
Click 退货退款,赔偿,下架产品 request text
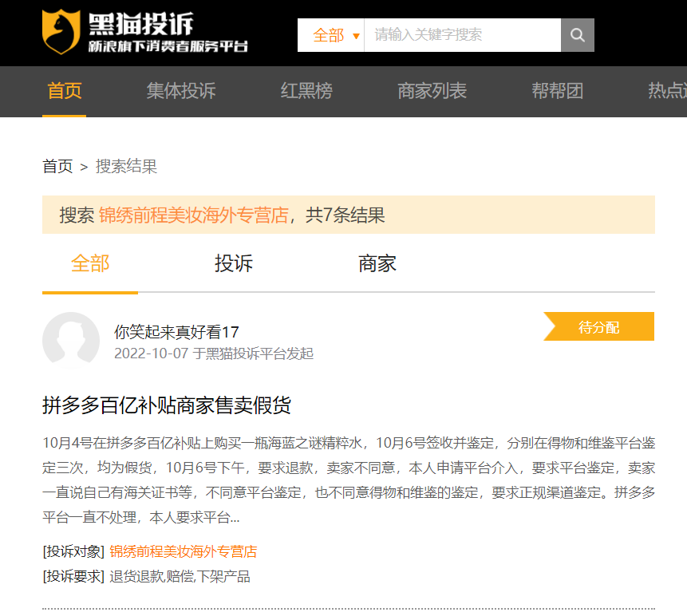coord(180,577)
